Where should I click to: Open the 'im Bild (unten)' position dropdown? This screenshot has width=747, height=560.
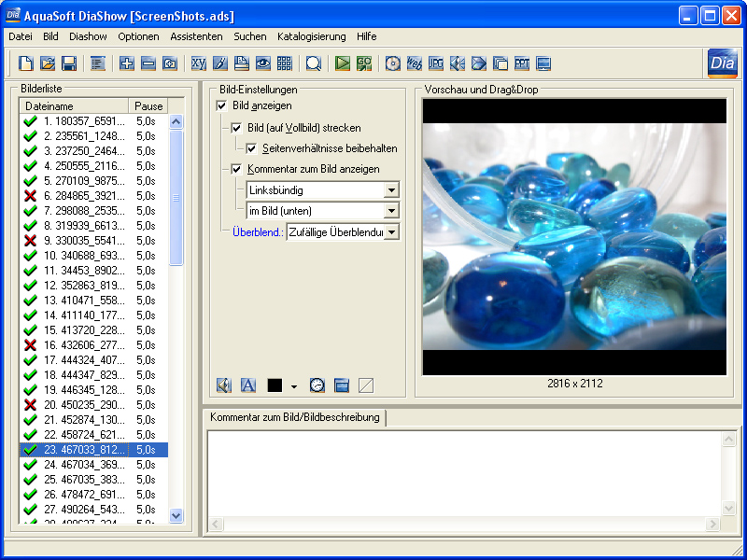(x=391, y=211)
